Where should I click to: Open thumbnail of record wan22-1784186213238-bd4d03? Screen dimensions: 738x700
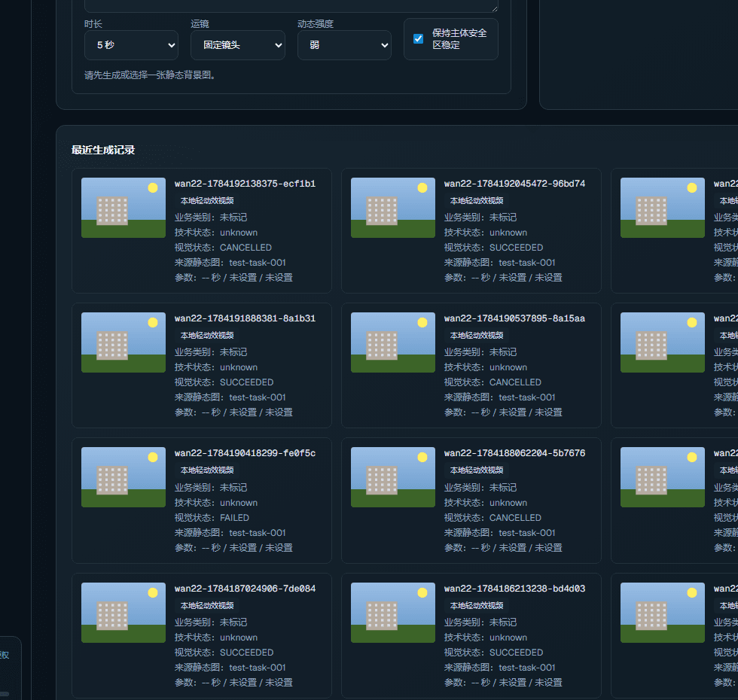(x=393, y=613)
